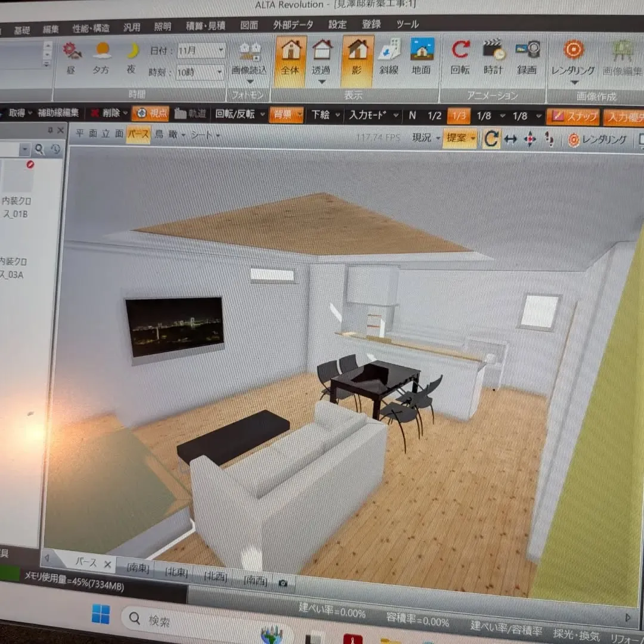The height and width of the screenshot is (644, 644).
Task: Click the history clock icon in side panel
Action: (55, 149)
